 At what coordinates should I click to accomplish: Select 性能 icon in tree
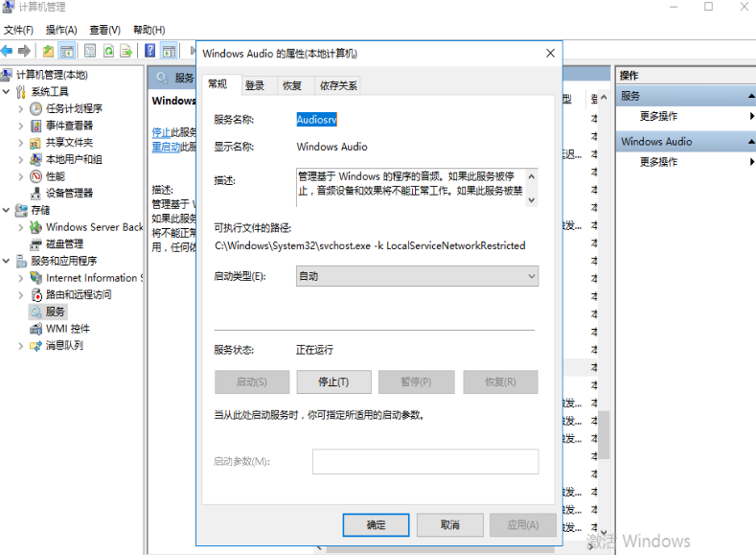(x=35, y=176)
